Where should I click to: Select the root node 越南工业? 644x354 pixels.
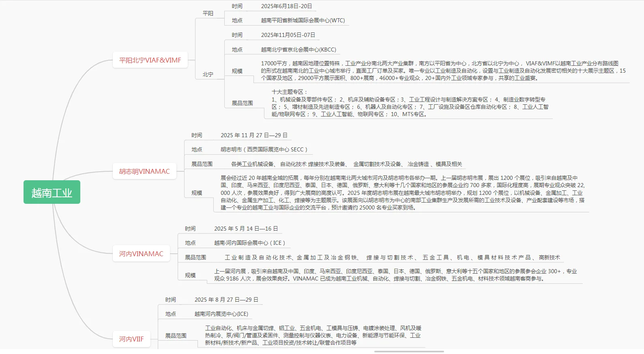pyautogui.click(x=52, y=192)
